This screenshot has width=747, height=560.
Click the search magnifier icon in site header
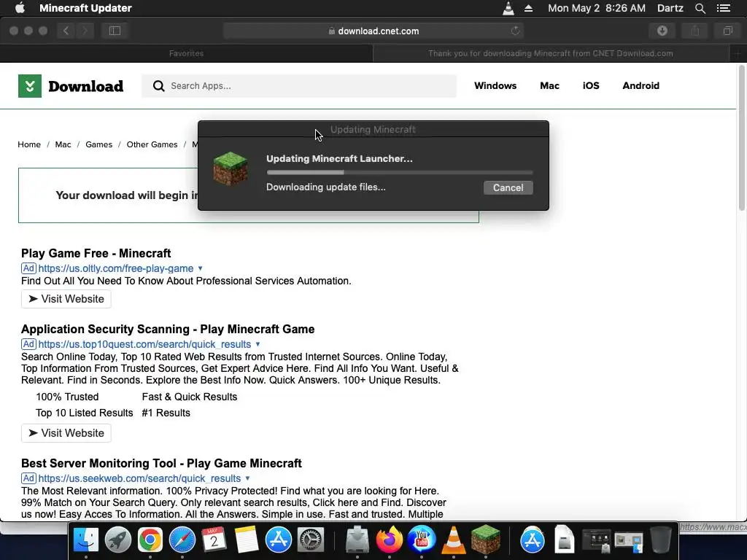[158, 86]
